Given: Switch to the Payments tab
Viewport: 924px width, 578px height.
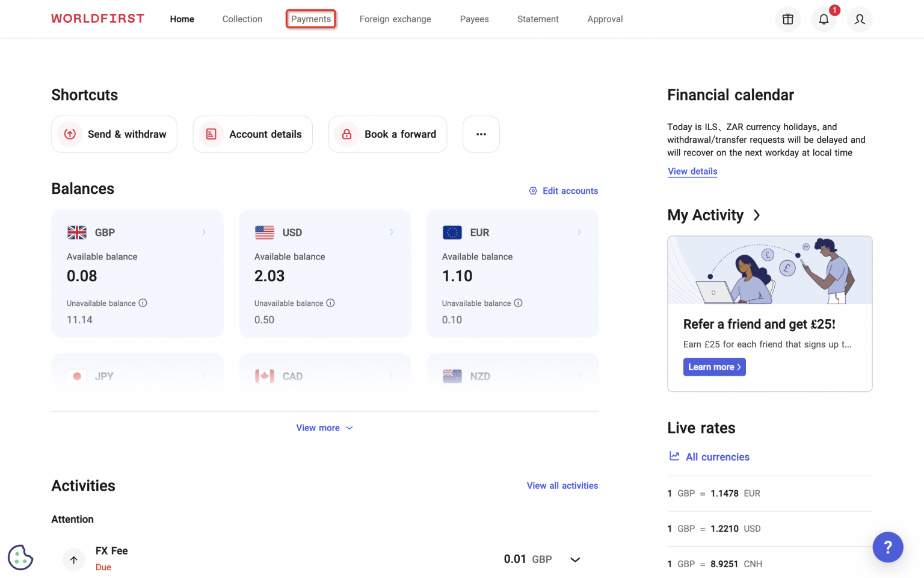Looking at the screenshot, I should (310, 19).
